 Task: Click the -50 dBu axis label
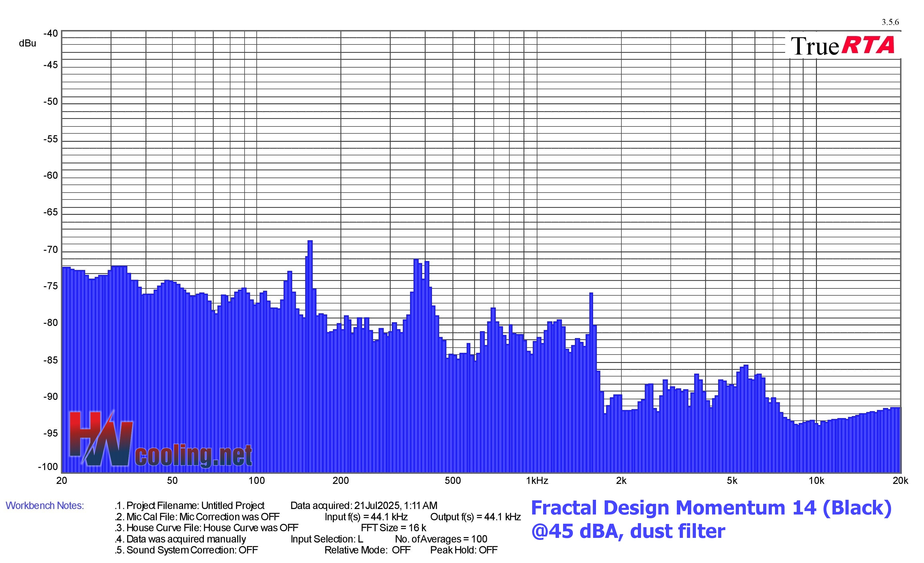(x=51, y=102)
